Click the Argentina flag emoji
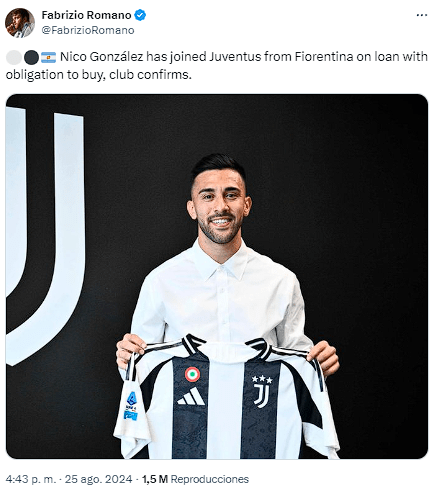438x488 pixels. (48, 57)
